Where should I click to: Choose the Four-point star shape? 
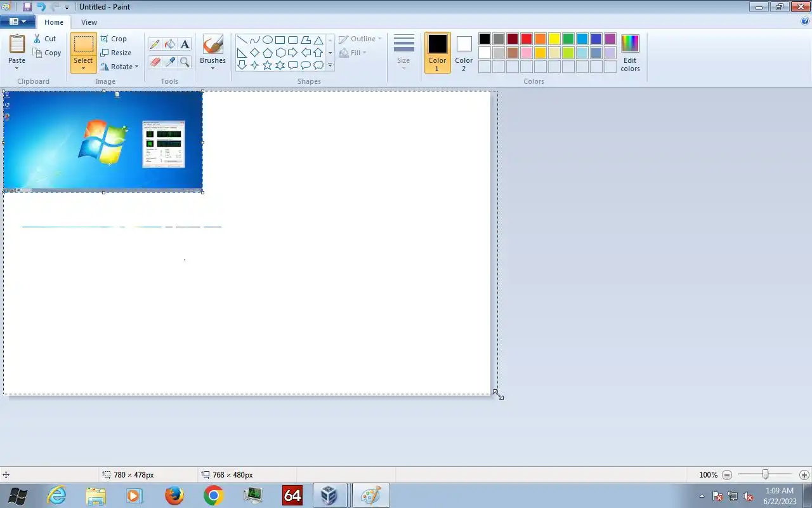[x=254, y=65]
